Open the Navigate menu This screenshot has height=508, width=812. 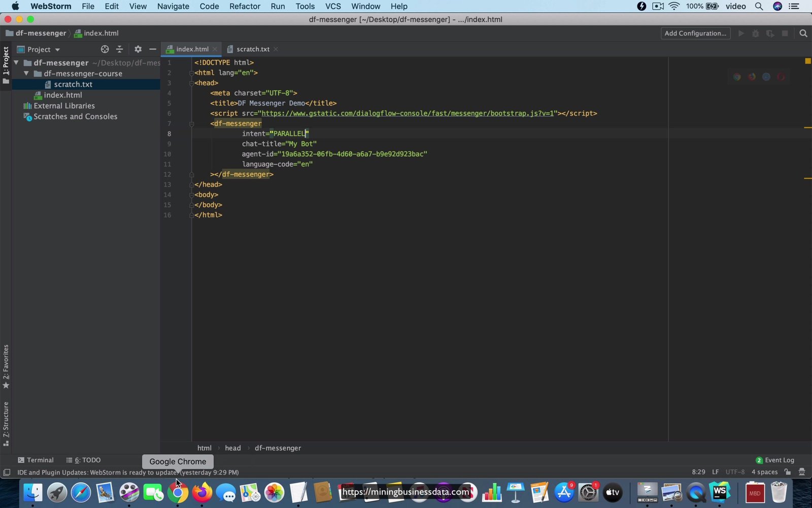click(x=173, y=6)
